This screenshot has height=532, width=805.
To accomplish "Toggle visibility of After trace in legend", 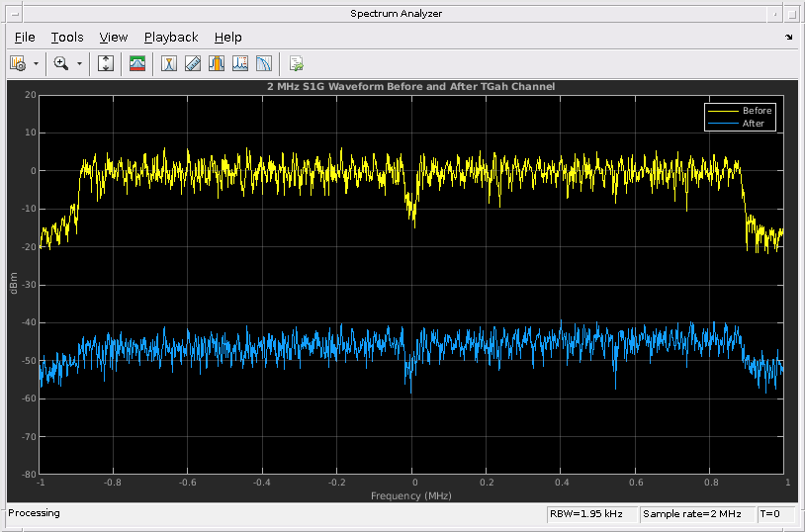I will click(x=753, y=124).
